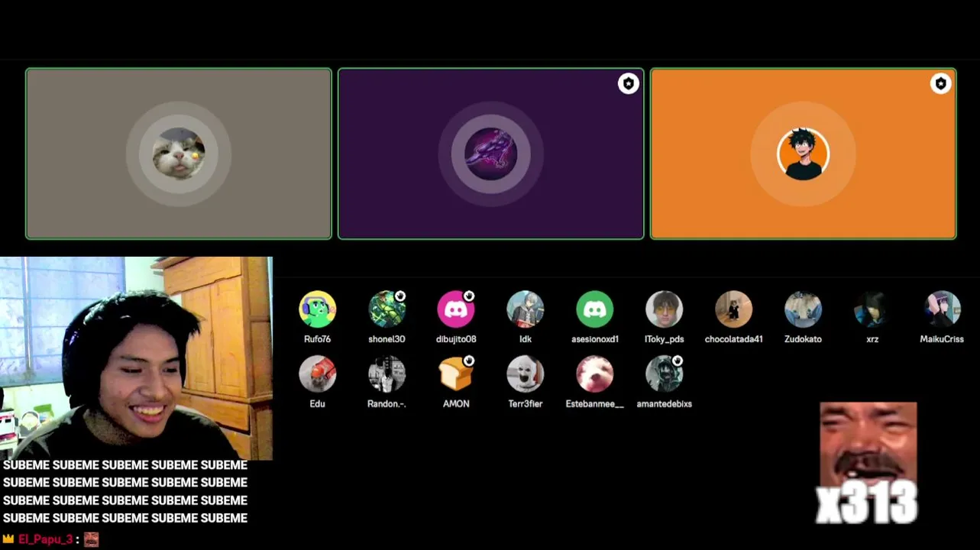980x550 pixels.
Task: Click the username label Zudokato
Action: click(803, 339)
